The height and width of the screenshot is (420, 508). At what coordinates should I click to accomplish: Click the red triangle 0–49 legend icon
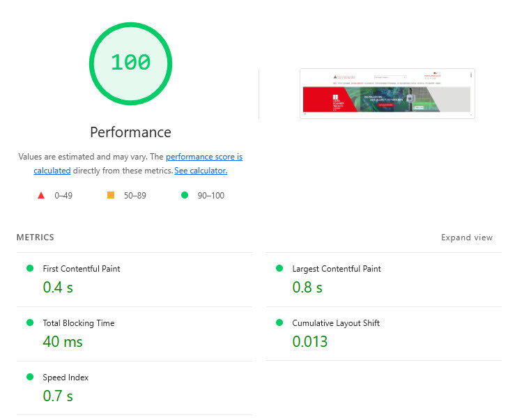tap(41, 195)
